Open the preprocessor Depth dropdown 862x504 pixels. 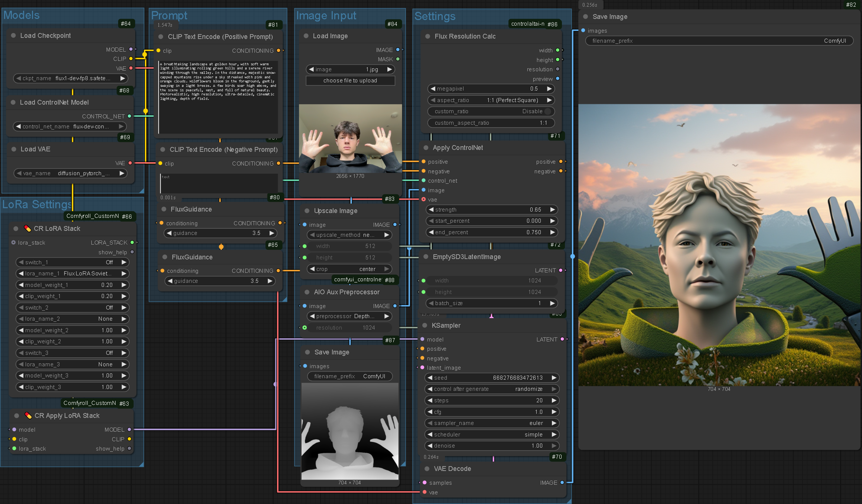pos(349,316)
